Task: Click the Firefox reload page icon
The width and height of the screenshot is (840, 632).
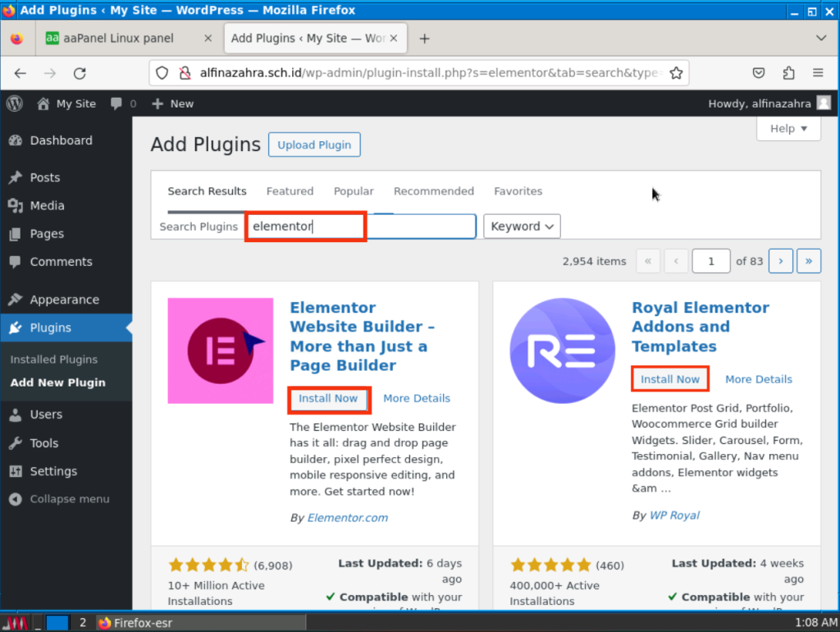Action: 80,73
